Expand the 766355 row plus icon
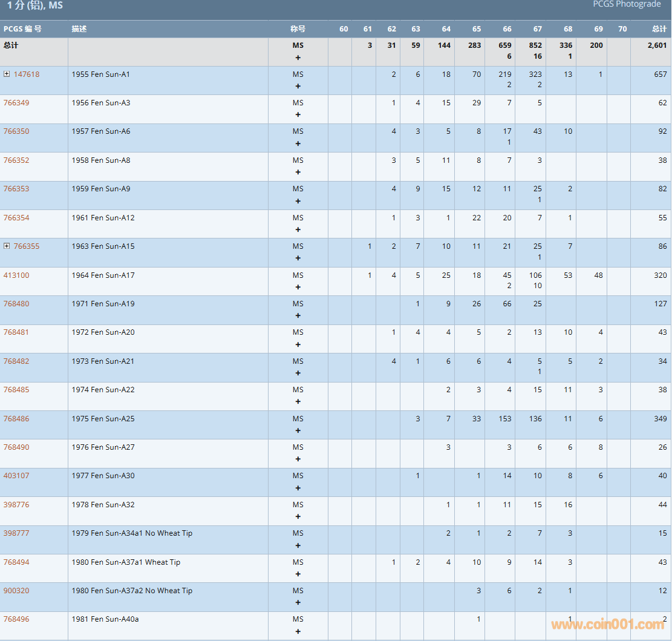 pyautogui.click(x=7, y=246)
